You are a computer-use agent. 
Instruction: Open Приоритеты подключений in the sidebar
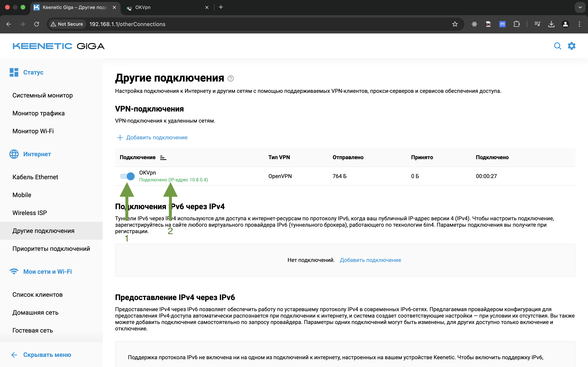51,248
